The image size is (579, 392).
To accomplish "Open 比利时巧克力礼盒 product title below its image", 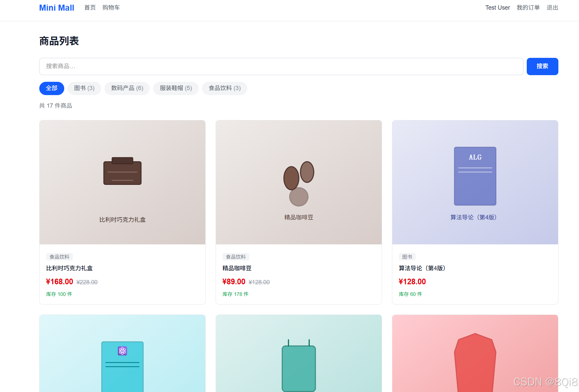I will (x=70, y=268).
